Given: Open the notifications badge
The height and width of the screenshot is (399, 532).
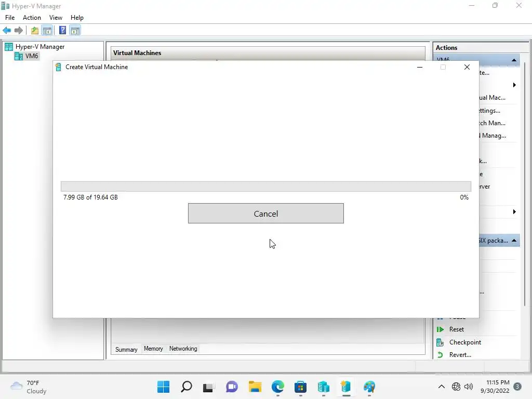Looking at the screenshot, I should 517,387.
